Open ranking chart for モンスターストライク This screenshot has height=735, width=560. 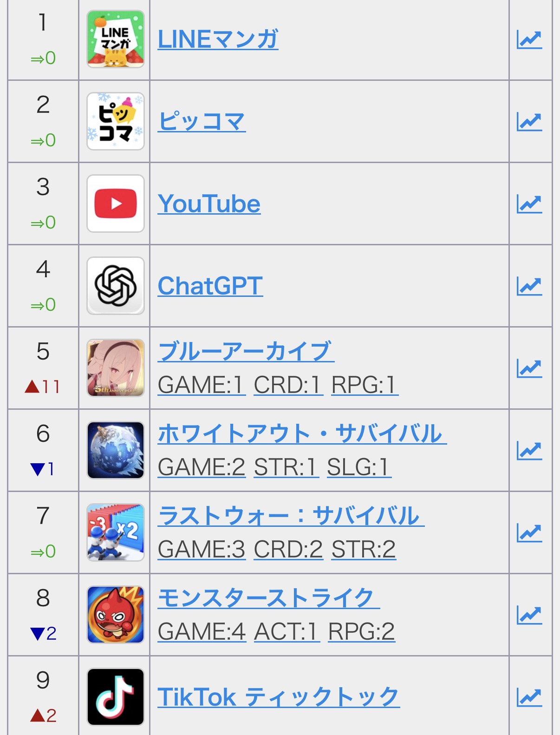pos(529,615)
